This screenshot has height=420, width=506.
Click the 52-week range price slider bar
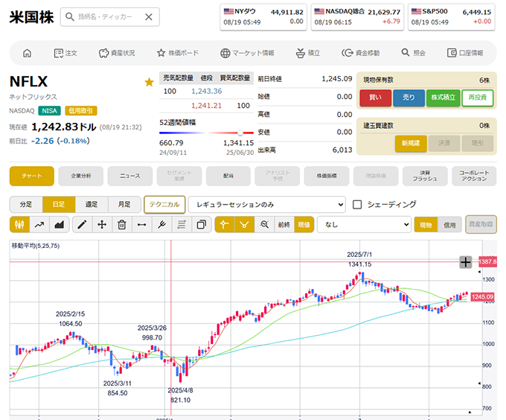coord(205,133)
